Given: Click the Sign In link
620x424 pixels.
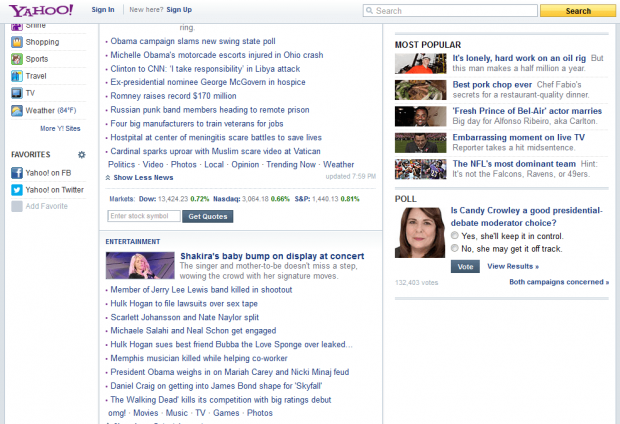Looking at the screenshot, I should coord(103,9).
